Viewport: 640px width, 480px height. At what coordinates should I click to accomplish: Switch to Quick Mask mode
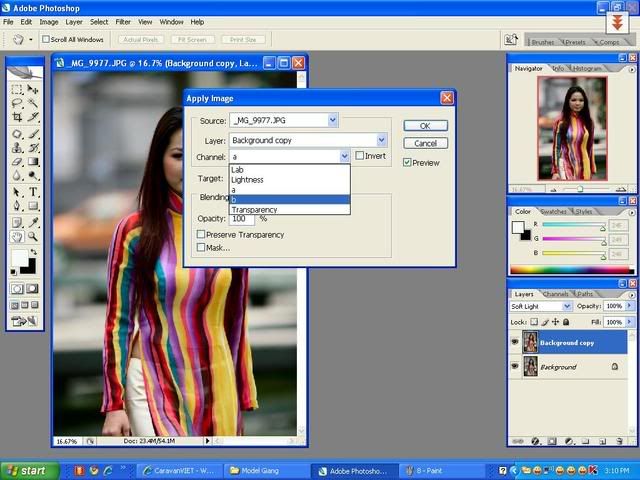32,289
